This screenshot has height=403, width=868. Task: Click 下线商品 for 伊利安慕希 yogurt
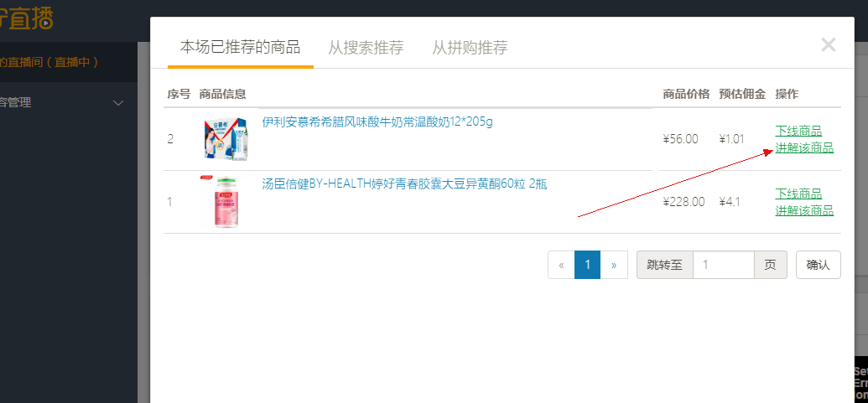coord(798,131)
